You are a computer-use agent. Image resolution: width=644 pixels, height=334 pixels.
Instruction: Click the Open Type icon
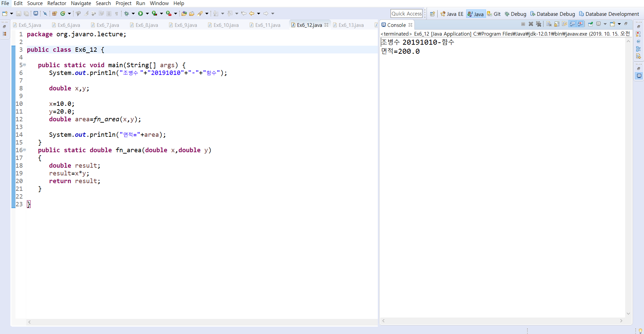pos(184,13)
